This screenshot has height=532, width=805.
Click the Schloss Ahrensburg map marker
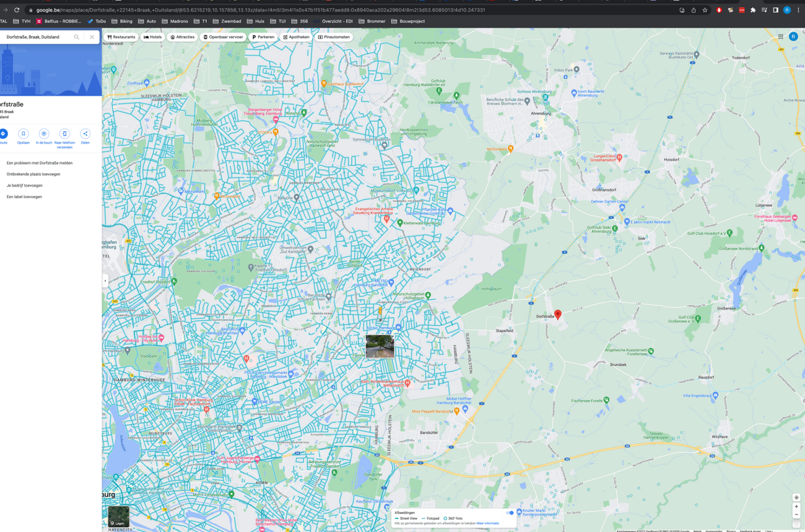point(545,97)
